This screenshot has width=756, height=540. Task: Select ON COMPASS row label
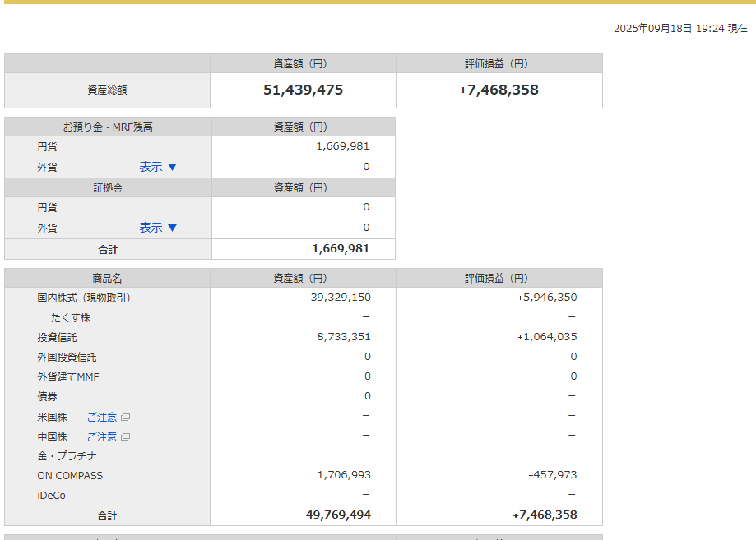click(x=71, y=476)
